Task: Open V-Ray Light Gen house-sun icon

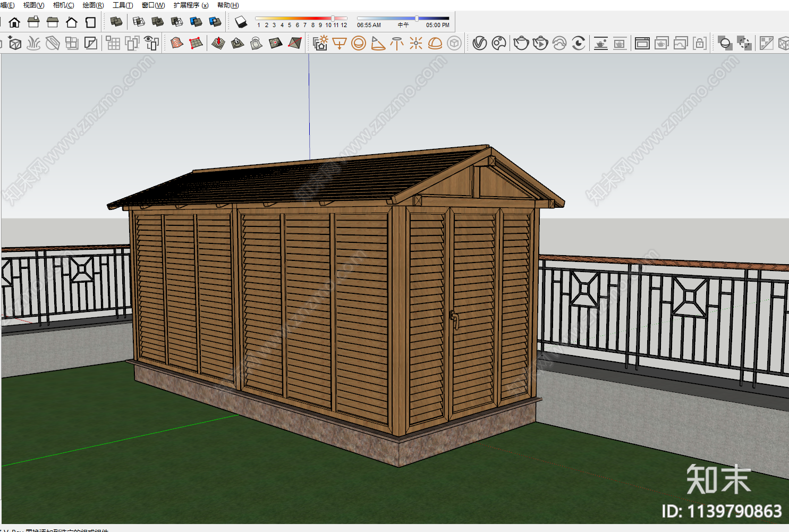Action: click(x=320, y=43)
